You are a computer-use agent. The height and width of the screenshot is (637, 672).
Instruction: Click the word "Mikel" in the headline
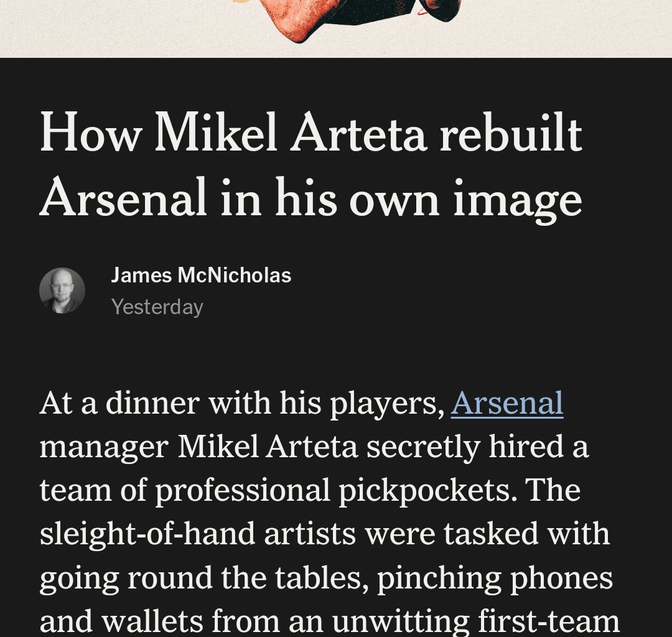(x=215, y=132)
